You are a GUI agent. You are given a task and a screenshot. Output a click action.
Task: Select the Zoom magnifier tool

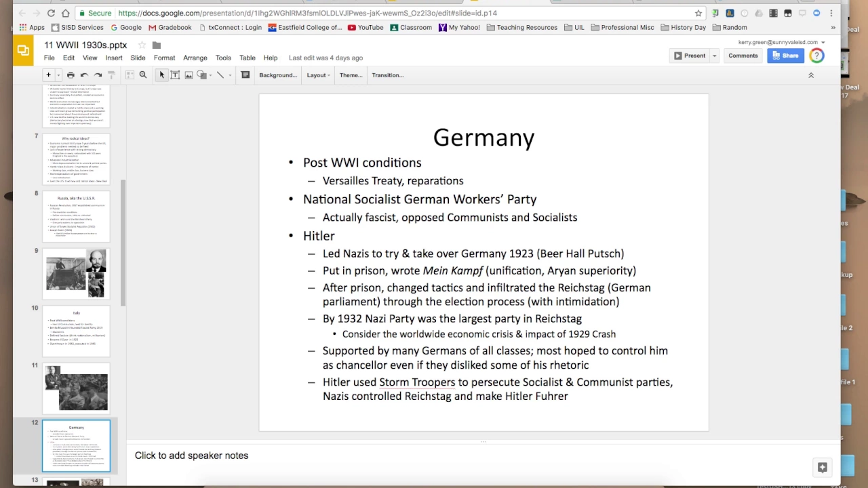pyautogui.click(x=143, y=75)
